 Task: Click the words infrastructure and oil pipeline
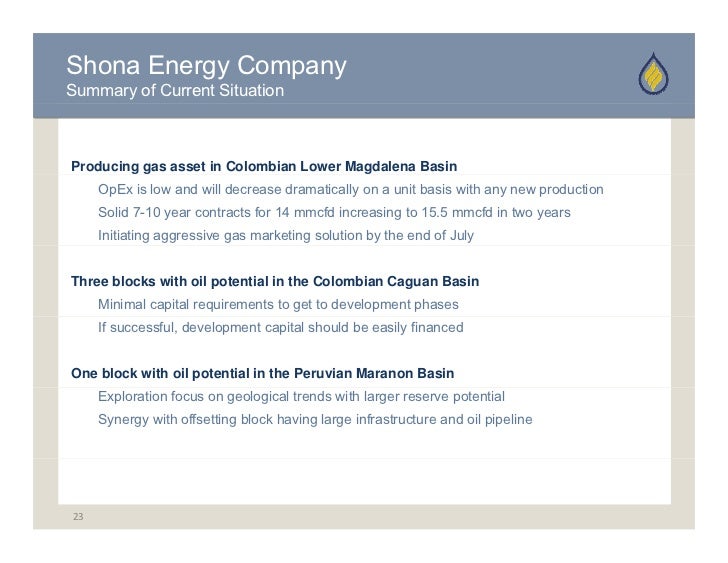click(x=444, y=419)
